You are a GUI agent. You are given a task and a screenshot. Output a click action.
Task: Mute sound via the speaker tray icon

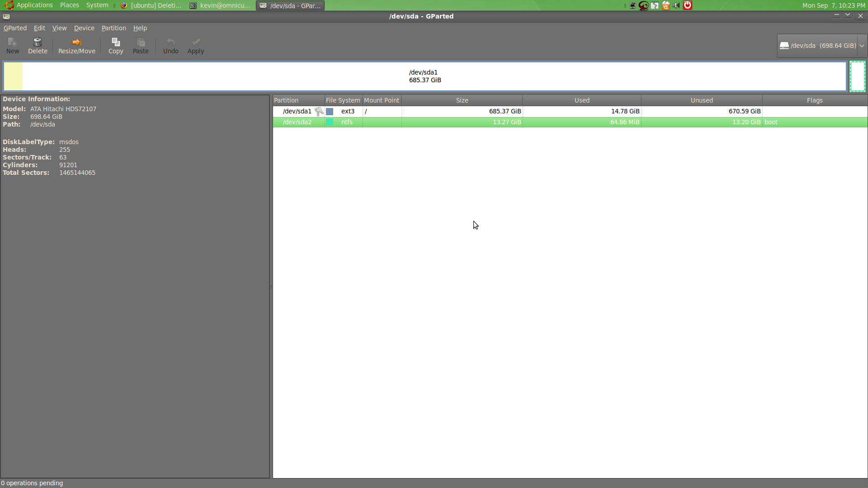point(675,5)
